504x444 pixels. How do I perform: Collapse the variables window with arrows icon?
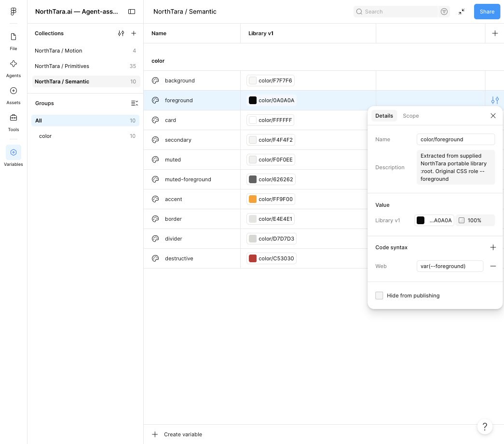tap(461, 12)
